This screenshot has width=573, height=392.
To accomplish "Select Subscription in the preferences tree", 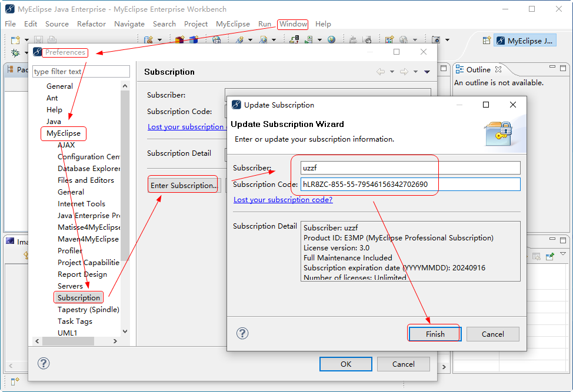I will [x=79, y=297].
